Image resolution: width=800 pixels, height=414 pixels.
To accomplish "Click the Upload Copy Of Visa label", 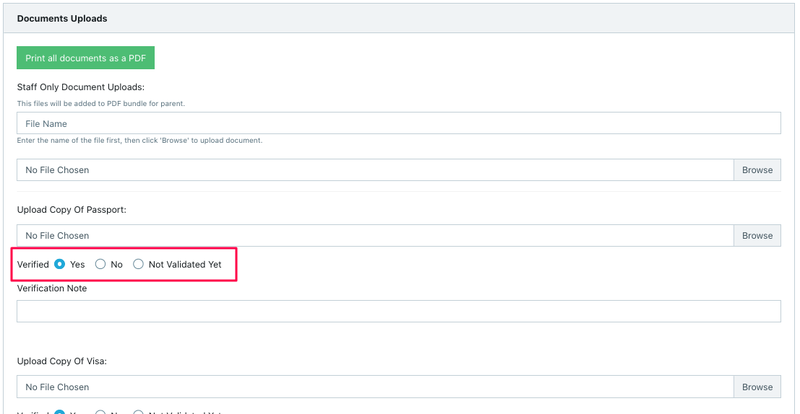I will (x=61, y=360).
